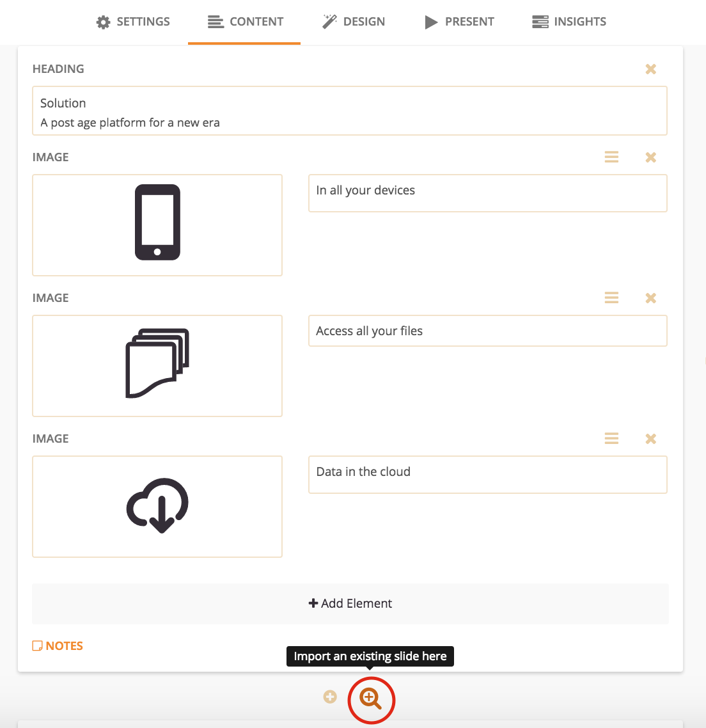Click the Content lines icon
Viewport: 706px width, 728px height.
216,22
